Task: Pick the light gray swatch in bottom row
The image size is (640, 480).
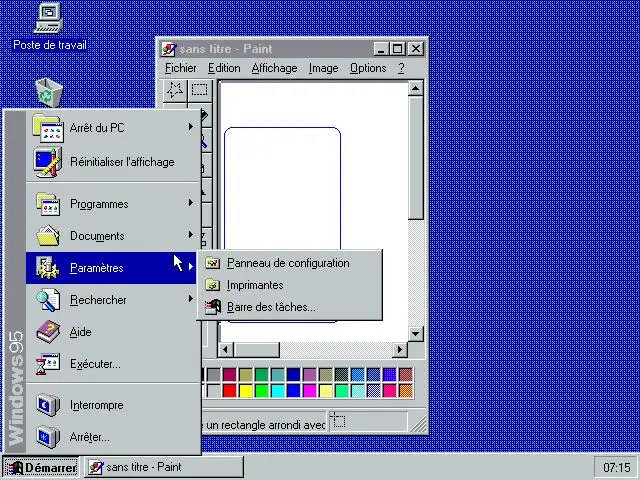Action: click(213, 391)
